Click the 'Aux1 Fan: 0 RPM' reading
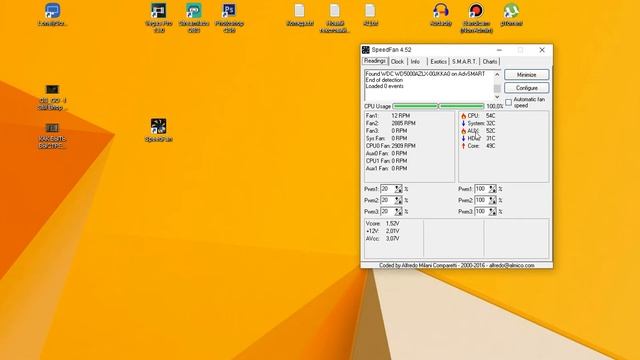Image resolution: width=640 pixels, height=360 pixels. pyautogui.click(x=387, y=168)
